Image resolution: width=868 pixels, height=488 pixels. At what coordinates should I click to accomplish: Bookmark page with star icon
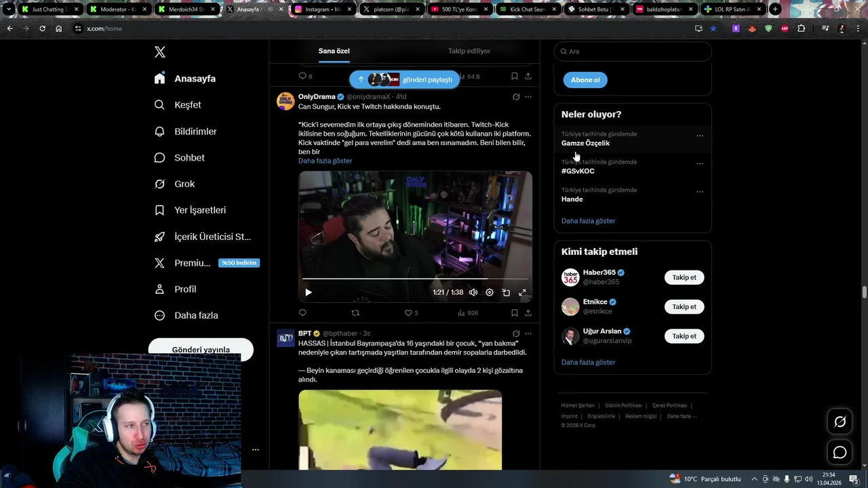[x=713, y=28]
